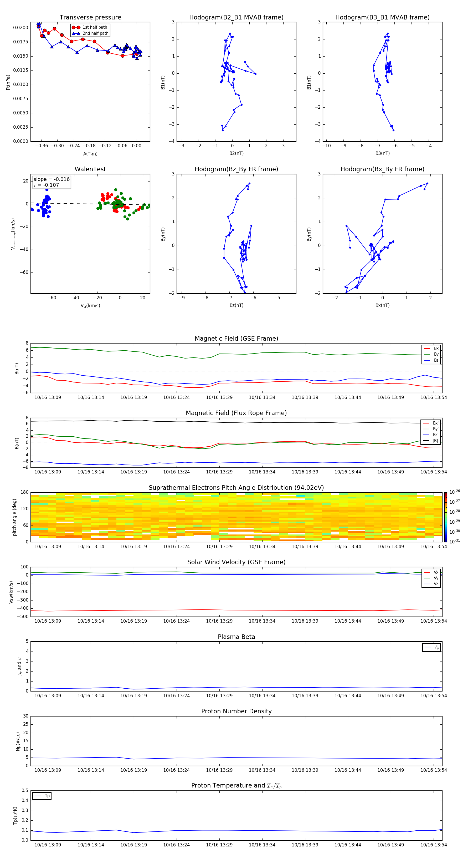Select the Vy legend entry
The height and width of the screenshot is (868, 473).
(x=431, y=578)
